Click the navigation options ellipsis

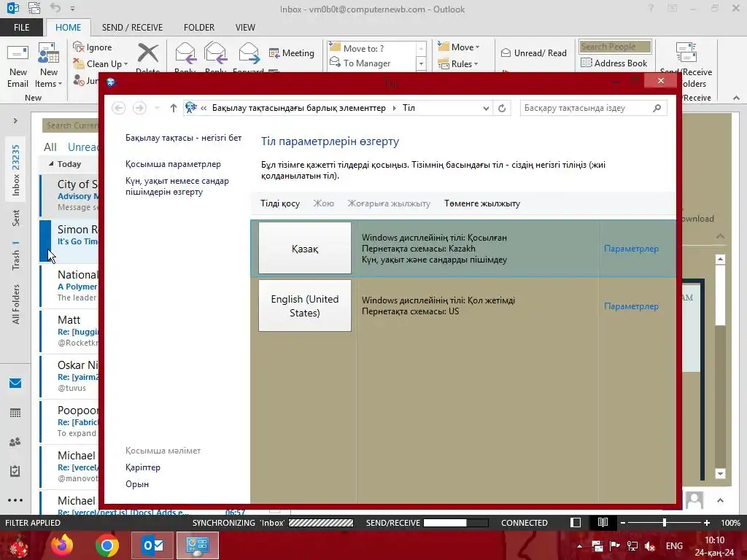point(15,500)
